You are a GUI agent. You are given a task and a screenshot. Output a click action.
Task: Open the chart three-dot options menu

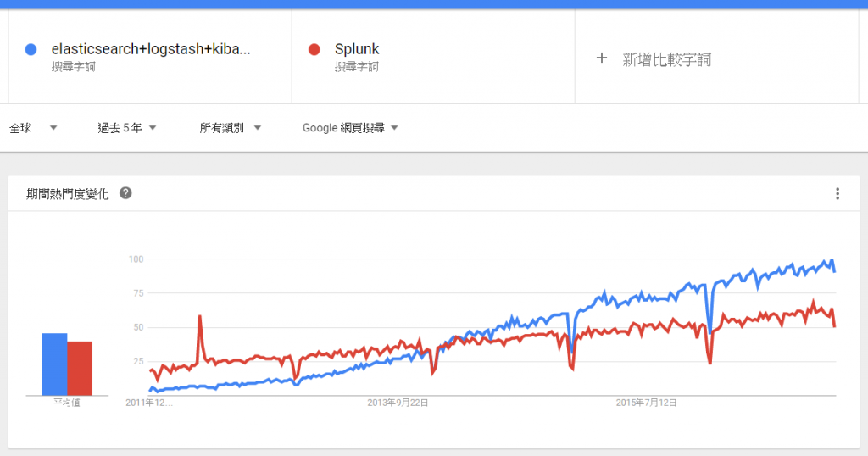pyautogui.click(x=837, y=194)
